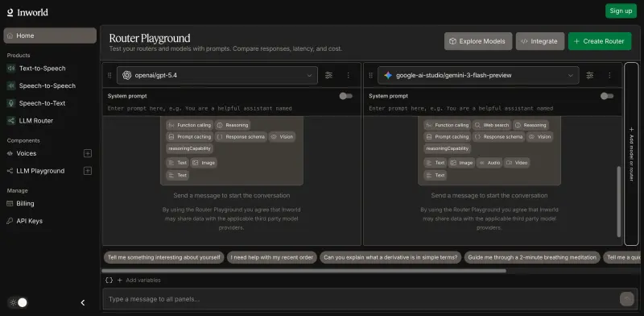
Task: Click Add variables link
Action: point(139,281)
